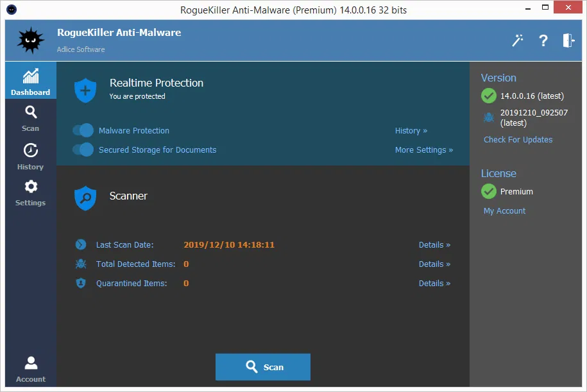Screen dimensions: 587x392
Task: Click the Scanner shield magnifier icon
Action: tap(85, 198)
